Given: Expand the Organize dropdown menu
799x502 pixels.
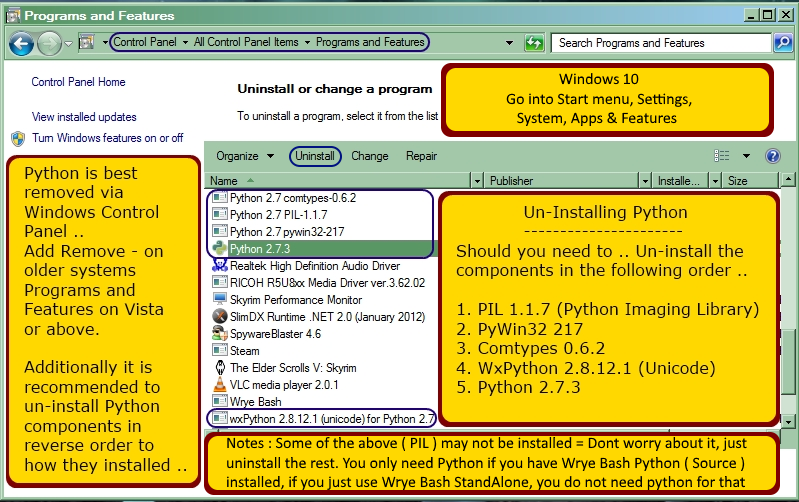Looking at the screenshot, I should (x=245, y=156).
